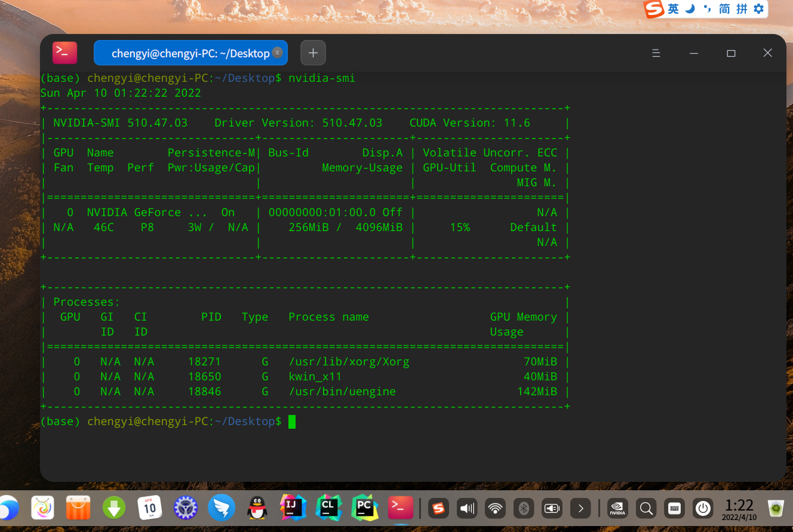Toggle the half-moon width mode on Sogou bar
The image size is (793, 532).
point(690,9)
